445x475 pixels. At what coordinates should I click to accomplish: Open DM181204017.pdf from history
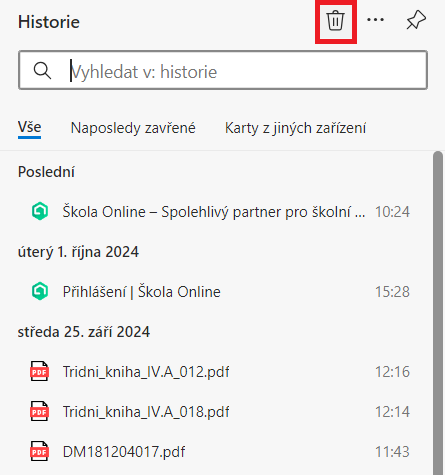coord(220,452)
